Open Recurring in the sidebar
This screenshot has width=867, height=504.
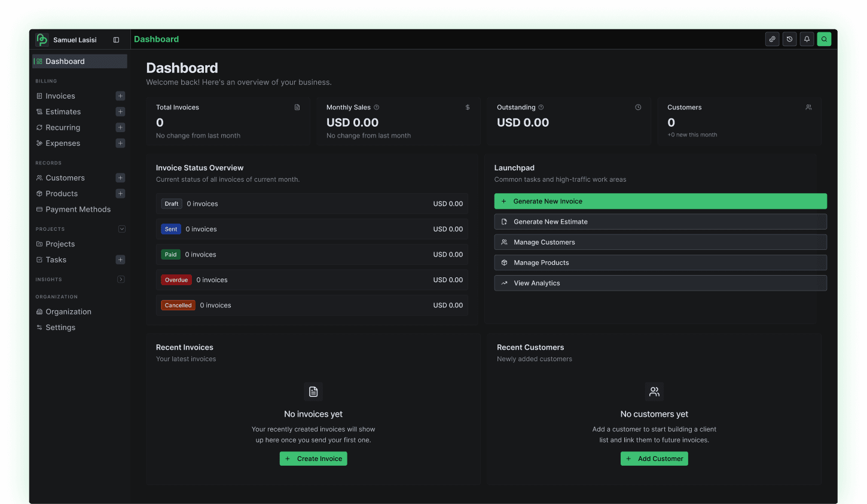pyautogui.click(x=63, y=127)
